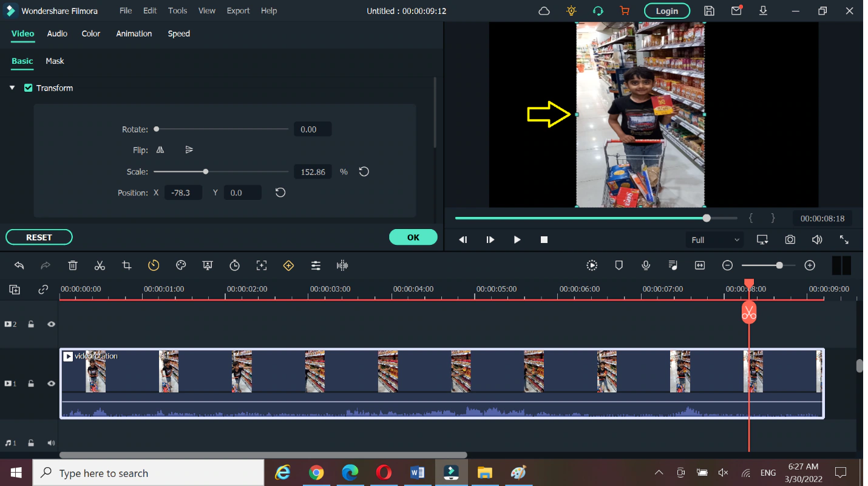Image resolution: width=868 pixels, height=486 pixels.
Task: Open the stopwatch Duration tool
Action: coord(235,265)
